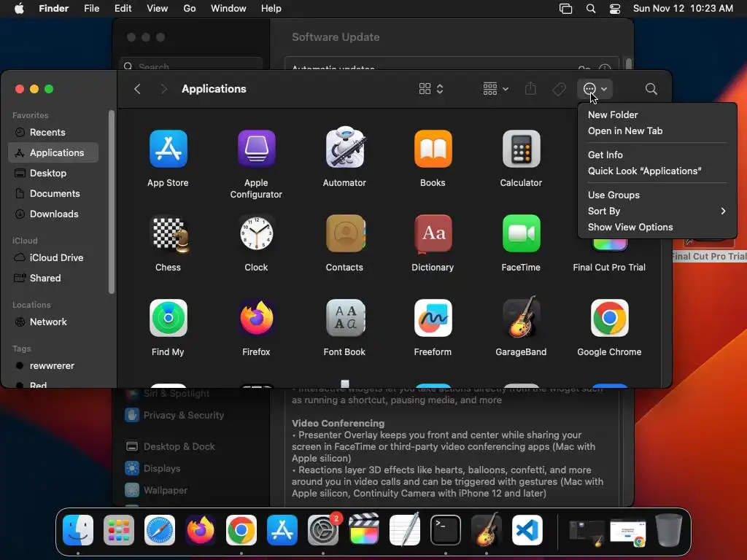Select Documents in Finder sidebar
This screenshot has width=747, height=560.
(x=53, y=194)
